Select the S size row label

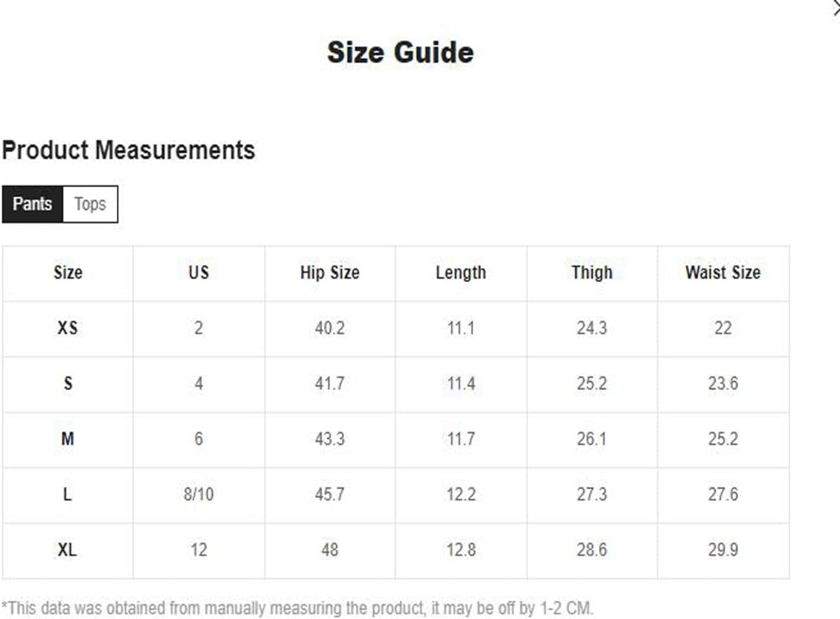coord(68,384)
